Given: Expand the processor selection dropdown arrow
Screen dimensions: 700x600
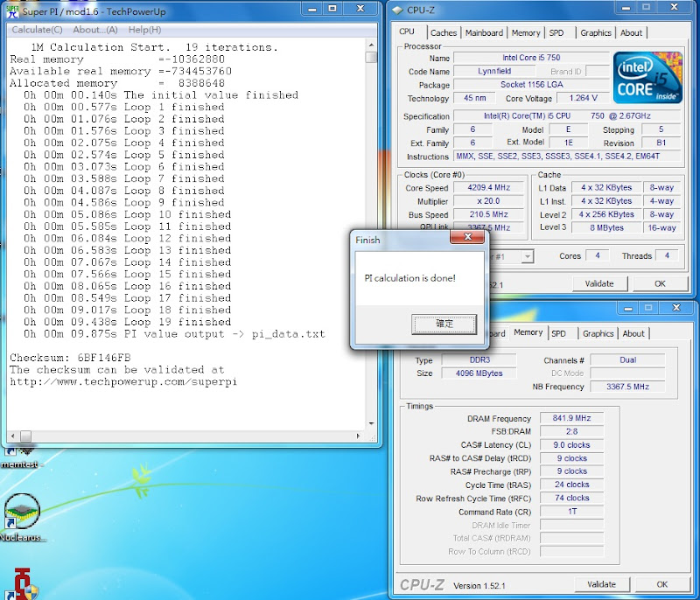Looking at the screenshot, I should [528, 256].
